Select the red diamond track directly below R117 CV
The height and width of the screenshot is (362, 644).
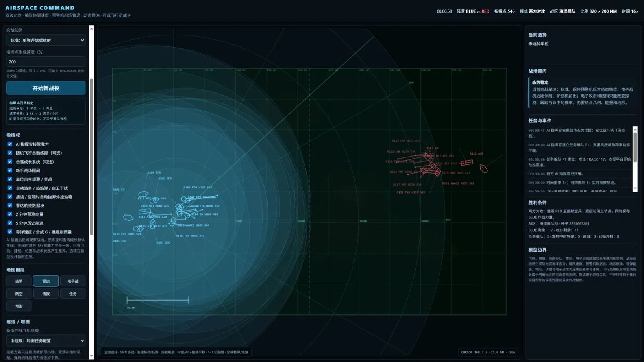click(x=426, y=156)
